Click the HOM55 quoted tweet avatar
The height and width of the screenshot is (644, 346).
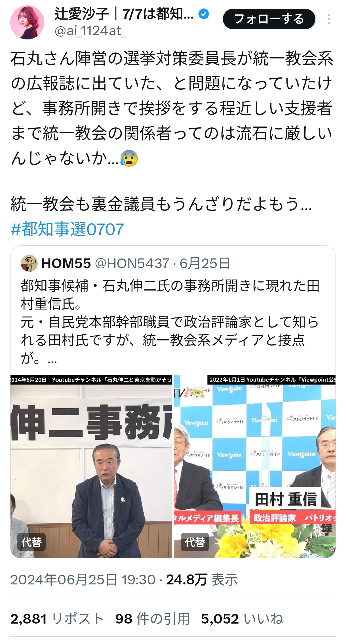pos(29,263)
